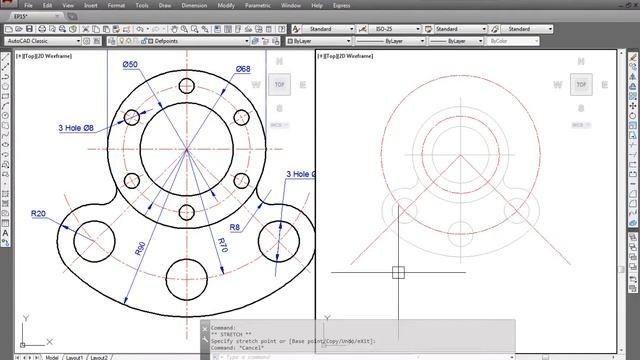Click E compass direction on right ViewCube
The height and width of the screenshot is (360, 640).
pyautogui.click(x=604, y=84)
